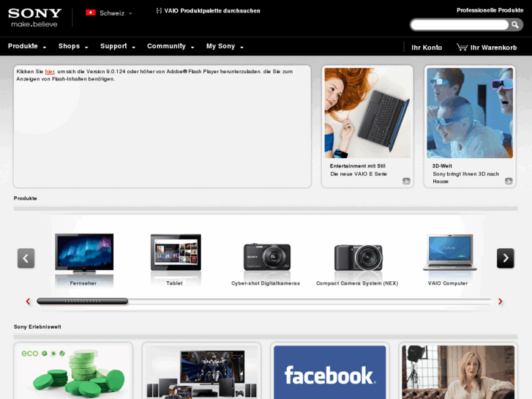Click arrow icon on 3D-Welt card

[x=509, y=181]
